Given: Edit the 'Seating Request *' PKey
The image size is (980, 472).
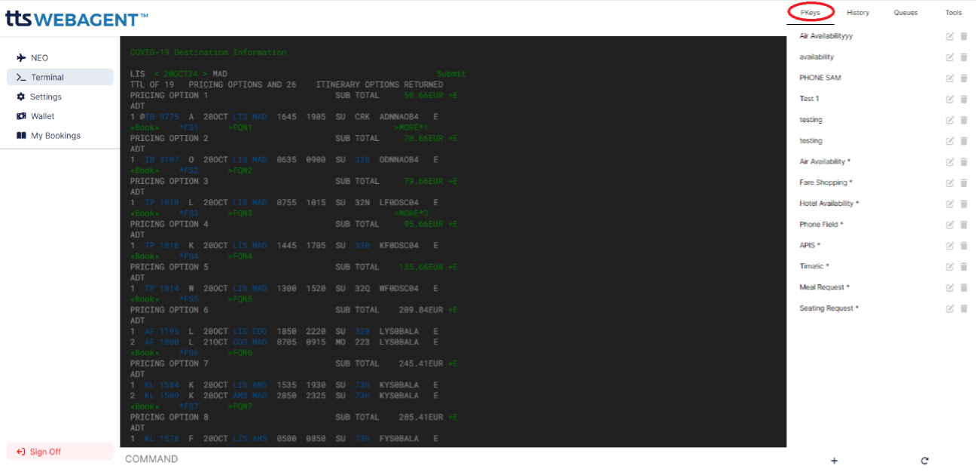Looking at the screenshot, I should pyautogui.click(x=950, y=308).
